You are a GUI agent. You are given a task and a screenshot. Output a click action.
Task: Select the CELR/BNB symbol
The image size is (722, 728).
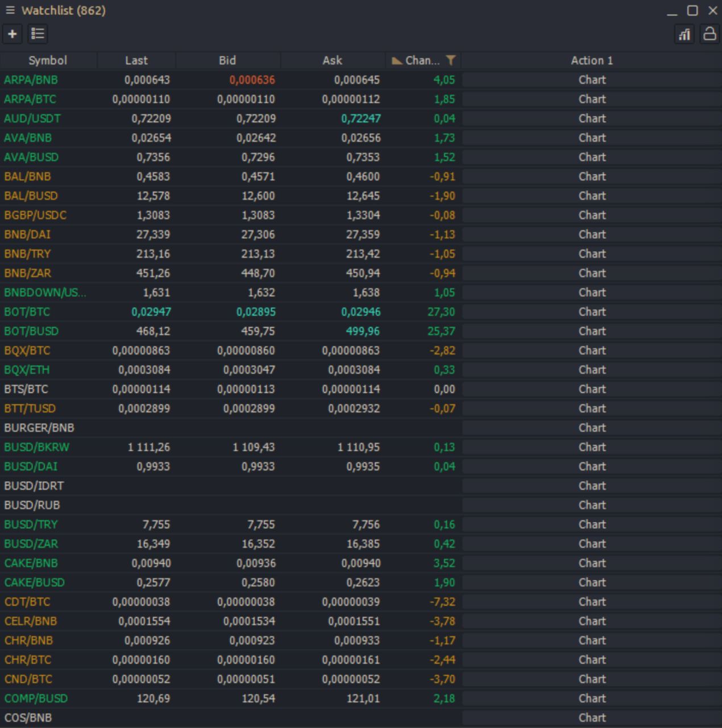[31, 621]
